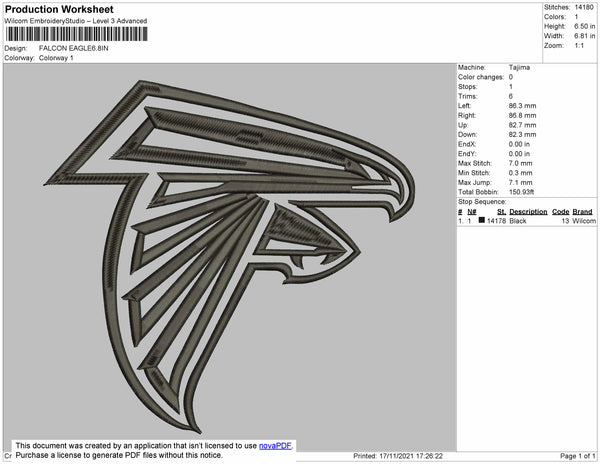The height and width of the screenshot is (464, 600).
Task: Click the Height value 6.50 in
Action: (584, 26)
